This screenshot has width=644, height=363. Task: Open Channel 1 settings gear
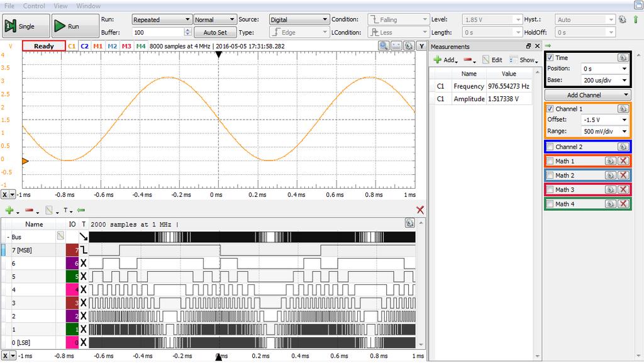click(x=623, y=109)
